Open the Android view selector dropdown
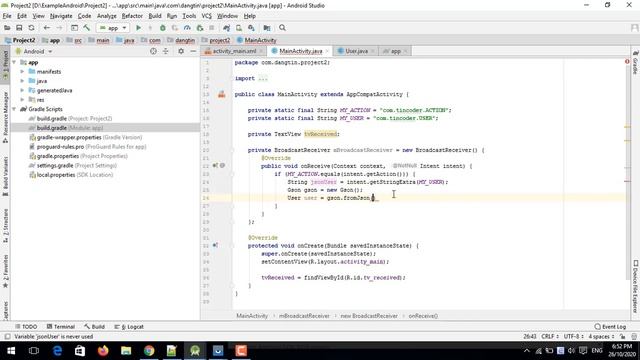This screenshot has width=640, height=360. click(x=33, y=51)
